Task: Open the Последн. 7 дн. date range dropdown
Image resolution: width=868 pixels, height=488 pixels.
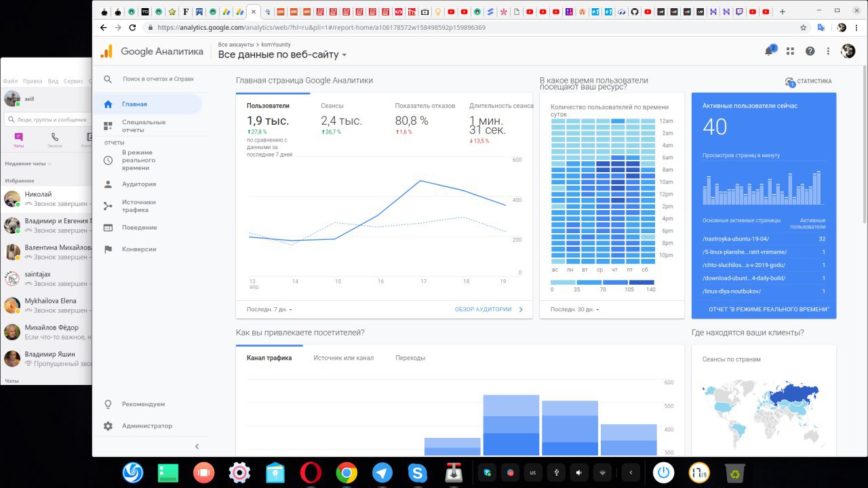Action: [270, 310]
